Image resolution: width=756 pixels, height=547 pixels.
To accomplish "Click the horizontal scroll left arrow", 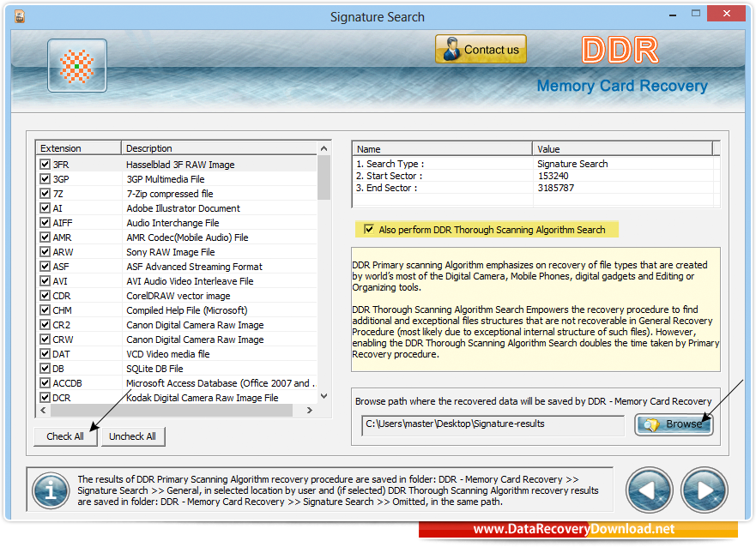I will pyautogui.click(x=44, y=410).
